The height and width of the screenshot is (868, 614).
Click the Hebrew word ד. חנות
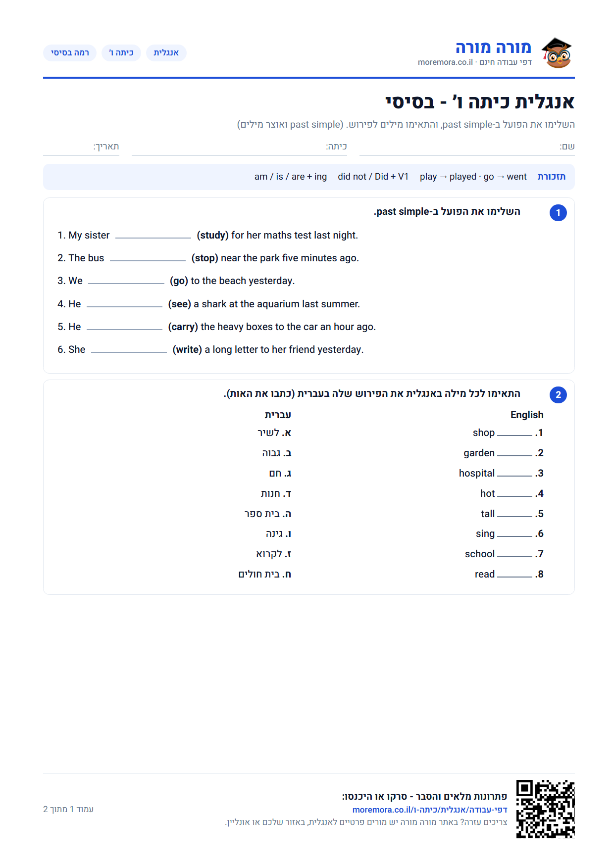(x=276, y=494)
